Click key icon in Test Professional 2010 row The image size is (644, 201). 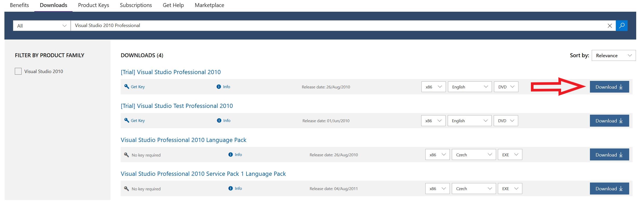(127, 120)
